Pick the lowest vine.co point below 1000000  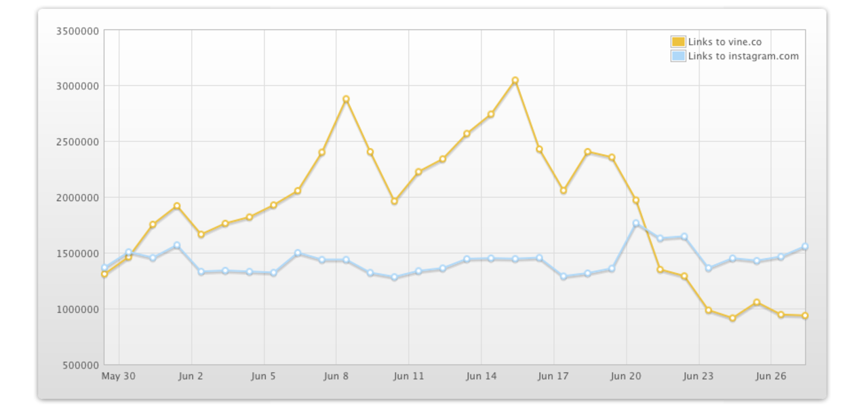(732, 318)
